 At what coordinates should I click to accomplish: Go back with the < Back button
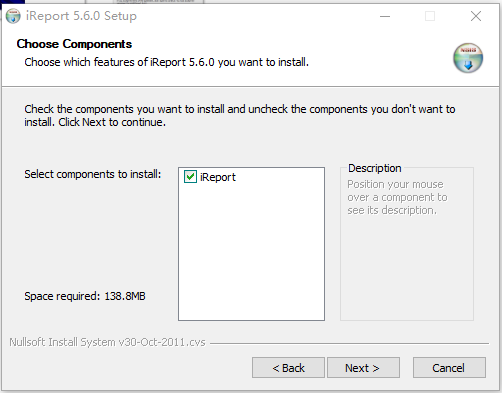tap(288, 368)
